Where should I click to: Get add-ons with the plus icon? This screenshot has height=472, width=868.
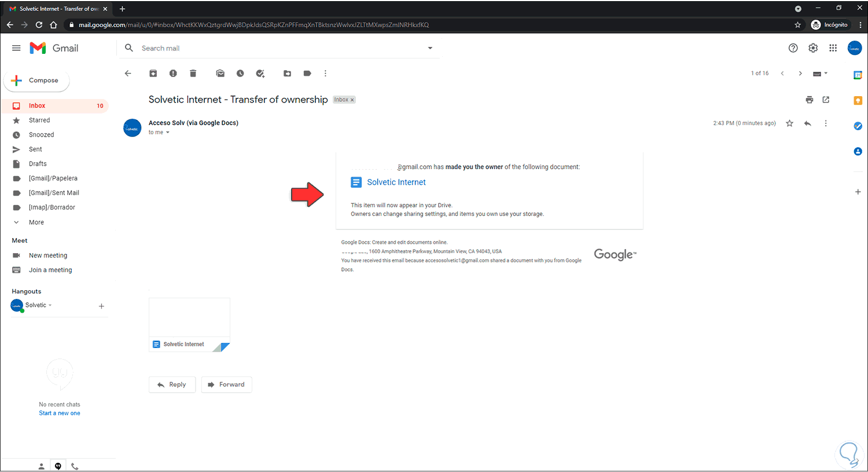click(858, 192)
